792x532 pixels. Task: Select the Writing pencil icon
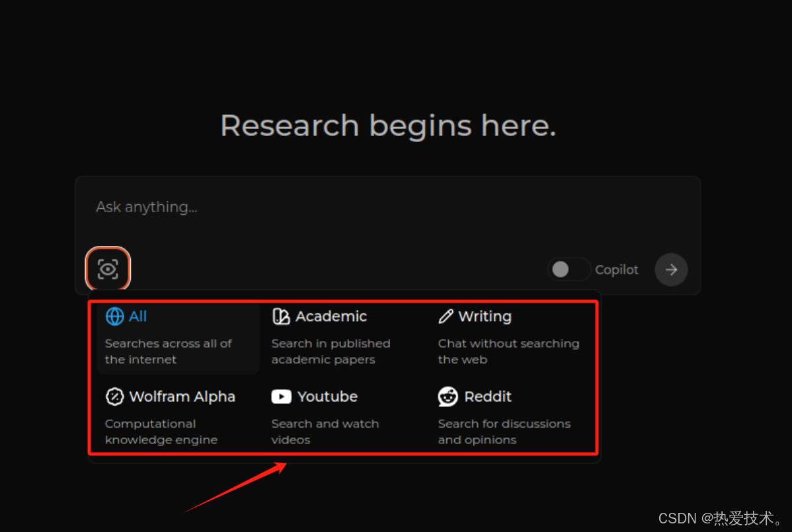coord(446,317)
